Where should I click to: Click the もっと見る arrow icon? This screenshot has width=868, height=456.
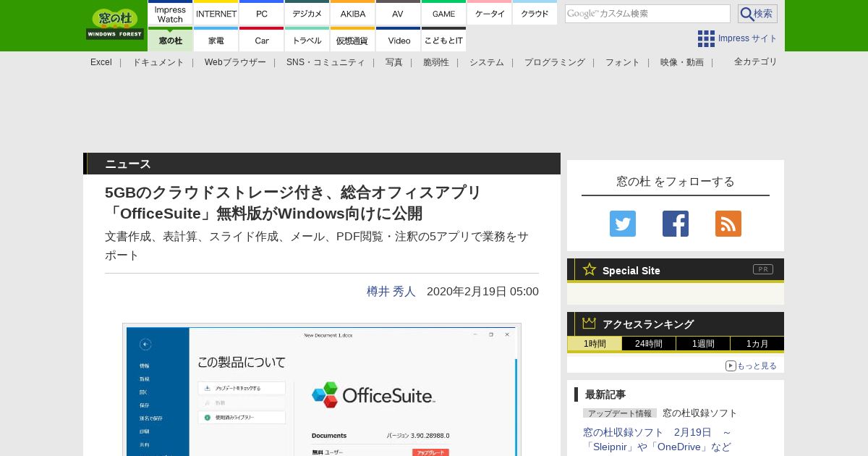click(x=731, y=366)
